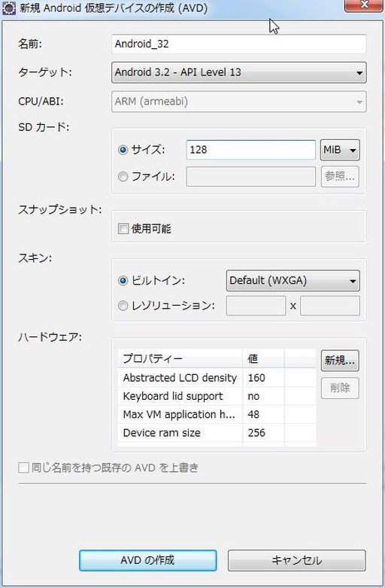Click the AVD の作成 button
This screenshot has width=385, height=588.
pyautogui.click(x=148, y=560)
